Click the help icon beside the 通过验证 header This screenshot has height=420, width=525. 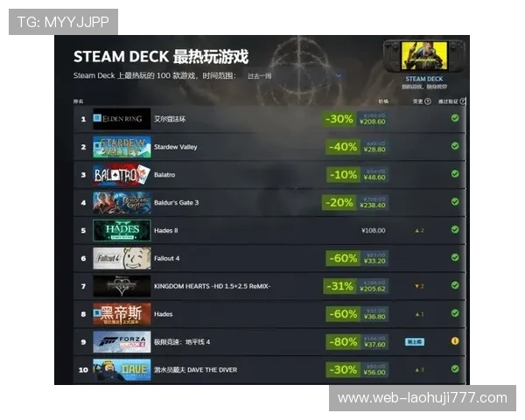pos(463,101)
